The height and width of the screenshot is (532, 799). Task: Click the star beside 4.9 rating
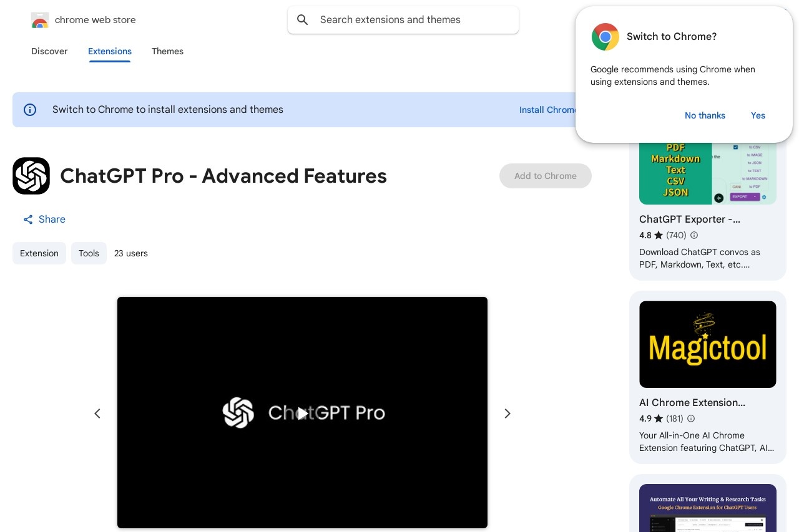point(659,418)
